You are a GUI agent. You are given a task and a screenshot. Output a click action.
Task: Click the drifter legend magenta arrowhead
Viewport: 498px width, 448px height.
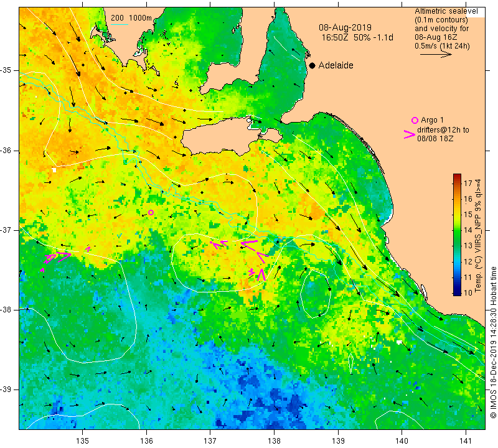(409, 134)
